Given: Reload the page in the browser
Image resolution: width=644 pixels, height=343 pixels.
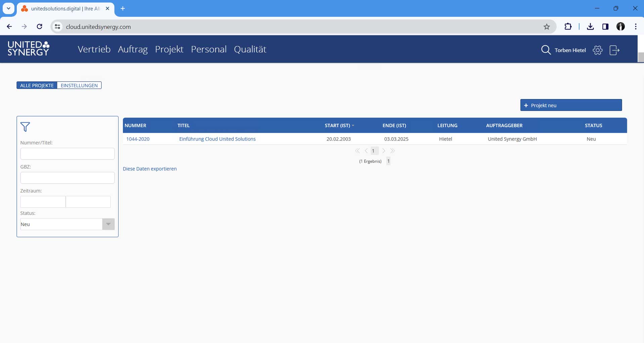Looking at the screenshot, I should point(39,27).
